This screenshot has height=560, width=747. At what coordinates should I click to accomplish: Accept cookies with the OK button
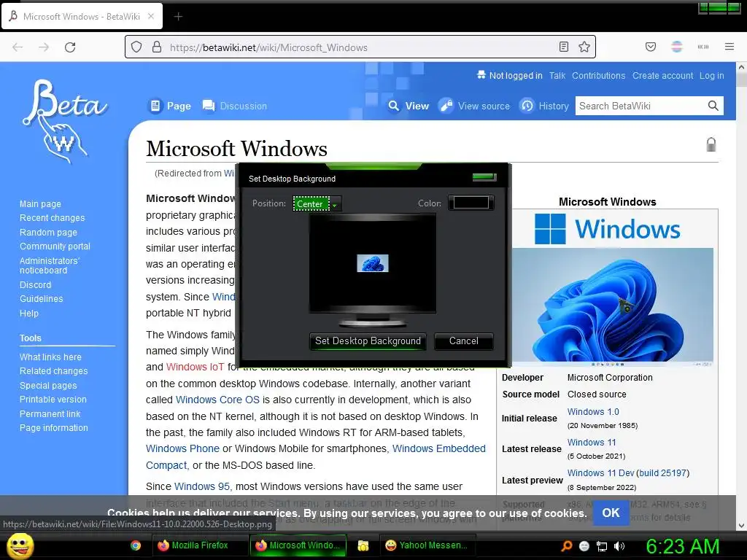[x=611, y=513]
